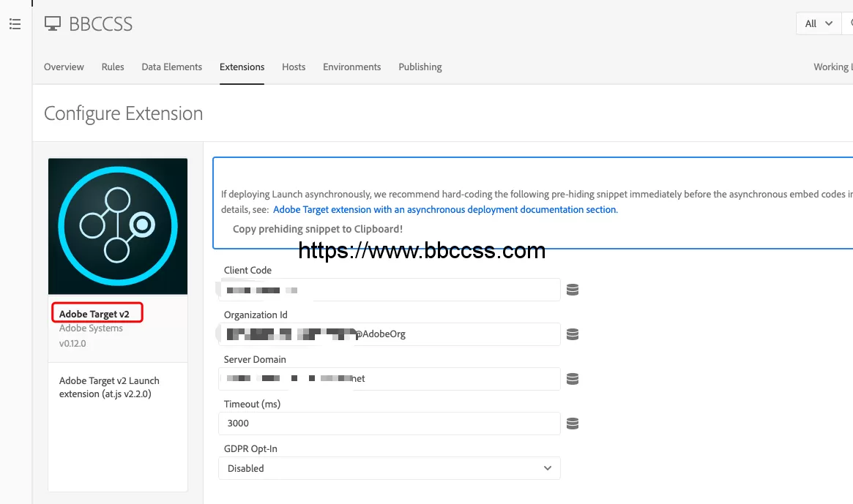Open the asynchronous deployment documentation link
The width and height of the screenshot is (853, 504).
tap(446, 210)
